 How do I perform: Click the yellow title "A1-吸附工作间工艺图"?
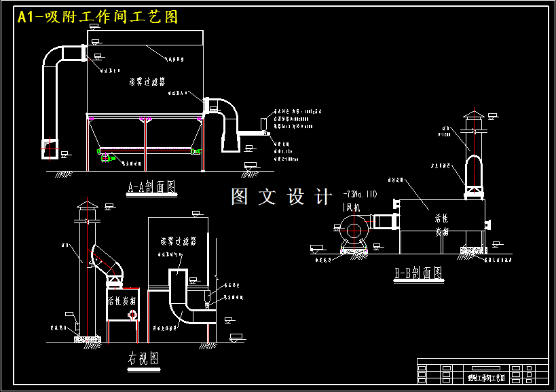tap(98, 16)
